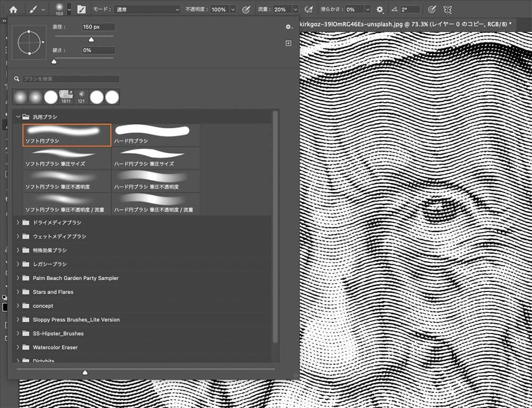
Task: Click the 不透明度 100% value field
Action: tap(220, 10)
